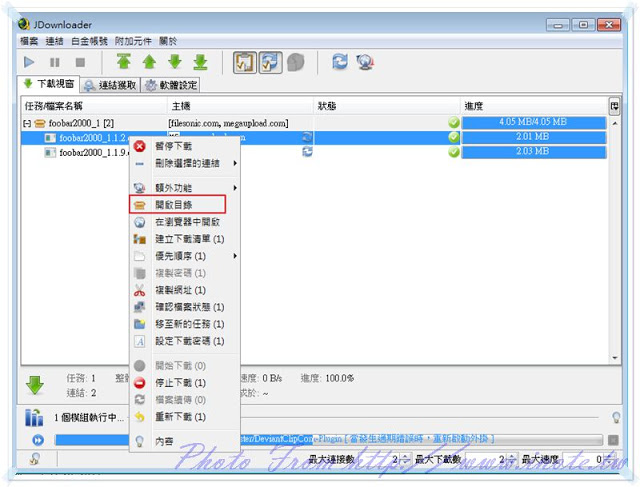The height and width of the screenshot is (487, 640).
Task: Expand 額外功能 submenu
Action: tap(184, 188)
